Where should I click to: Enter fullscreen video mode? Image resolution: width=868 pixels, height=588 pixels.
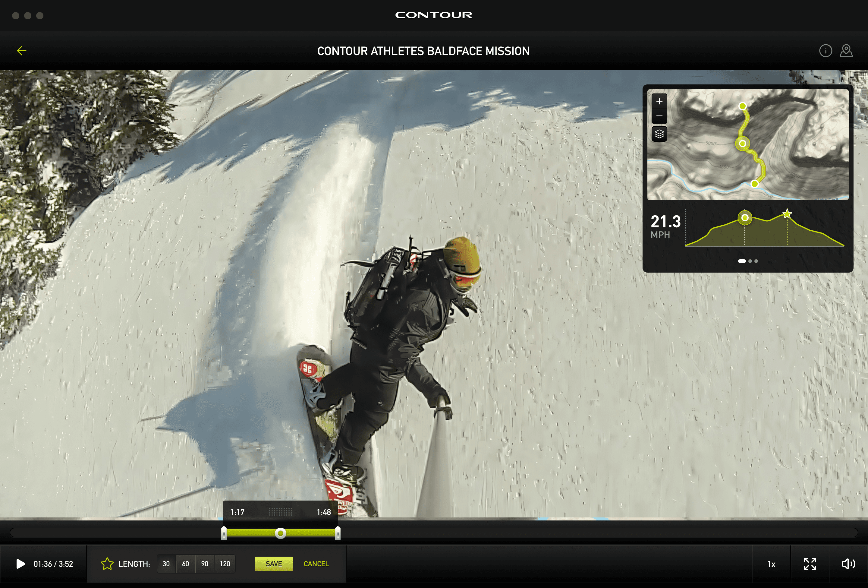click(810, 564)
